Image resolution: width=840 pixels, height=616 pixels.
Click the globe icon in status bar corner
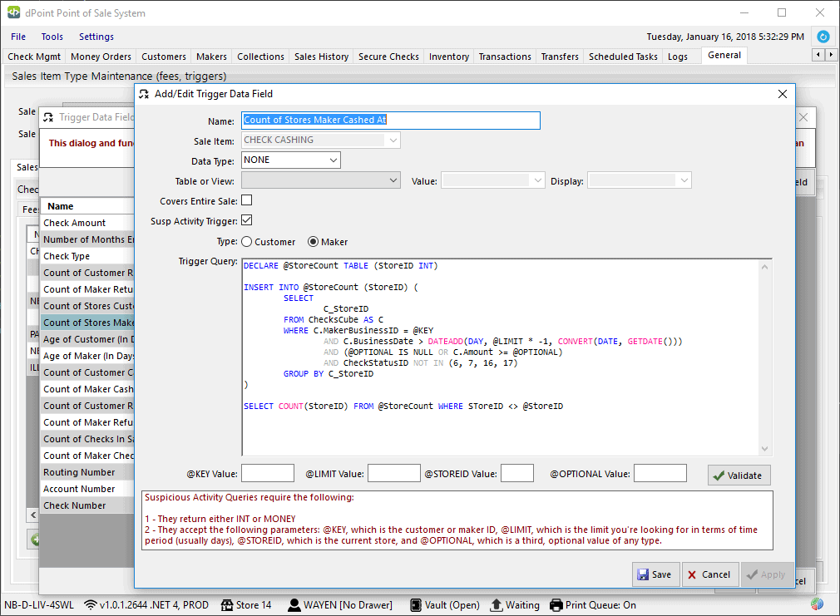pyautogui.click(x=817, y=604)
